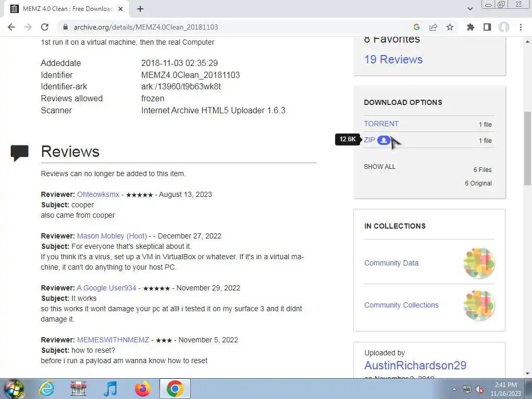Click the Addeddate value 2018-11-03 02:35:29
The height and width of the screenshot is (399, 532).
tap(179, 63)
